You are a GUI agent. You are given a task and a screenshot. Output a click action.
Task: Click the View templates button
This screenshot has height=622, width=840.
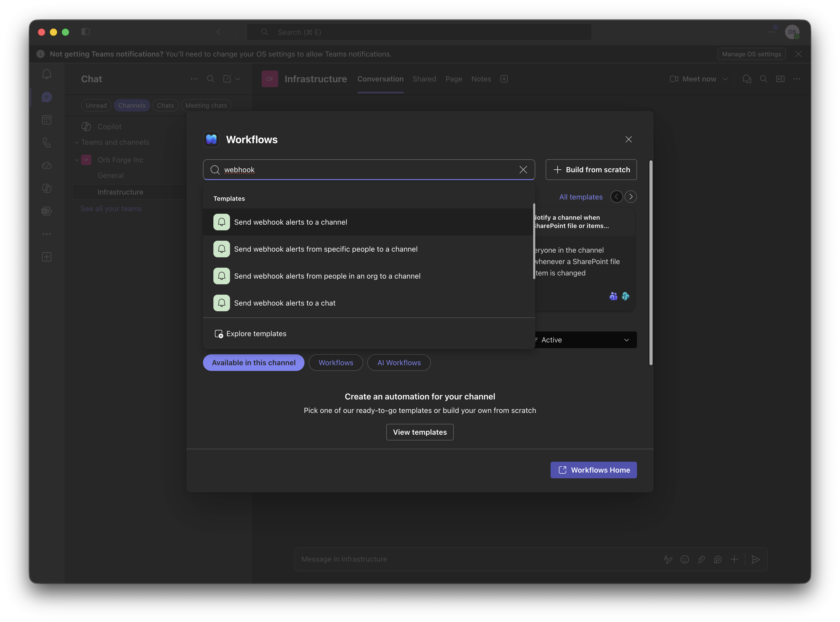click(420, 432)
